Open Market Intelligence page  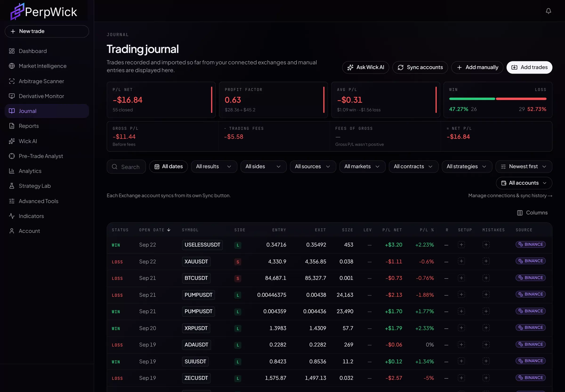47,66
